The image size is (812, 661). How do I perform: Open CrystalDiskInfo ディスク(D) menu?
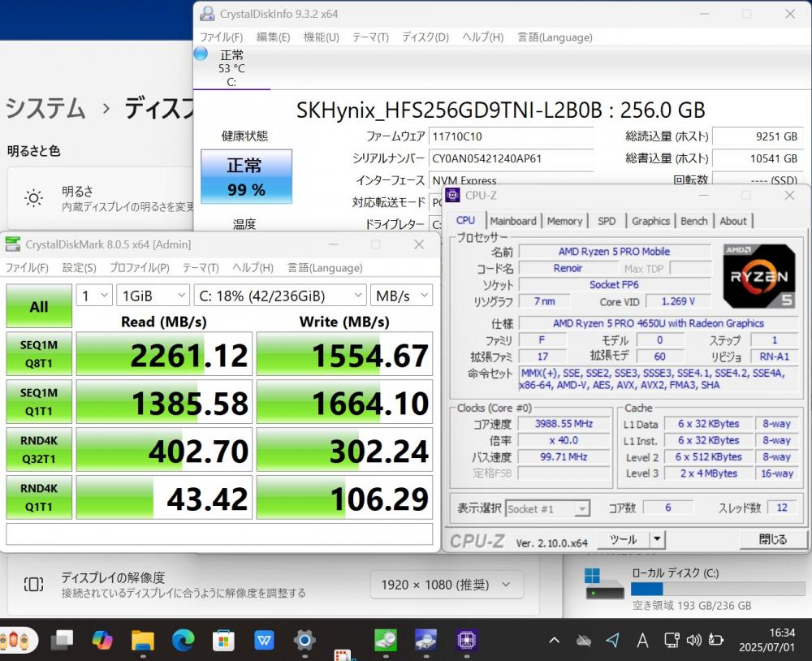425,37
